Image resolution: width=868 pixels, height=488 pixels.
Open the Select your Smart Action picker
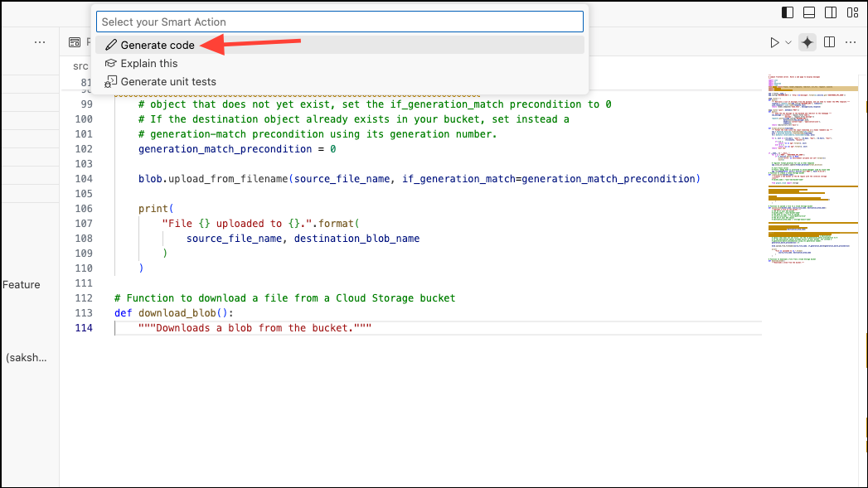point(340,22)
